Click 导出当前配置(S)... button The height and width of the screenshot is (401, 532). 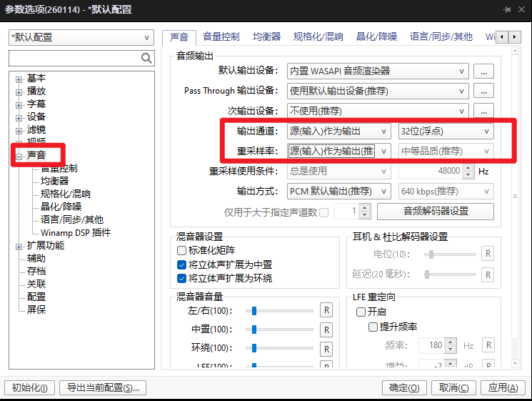(103, 387)
